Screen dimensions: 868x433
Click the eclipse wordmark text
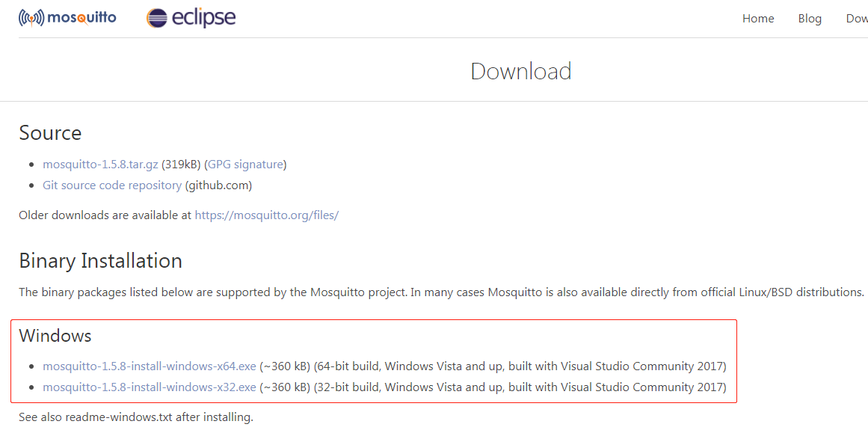point(203,18)
